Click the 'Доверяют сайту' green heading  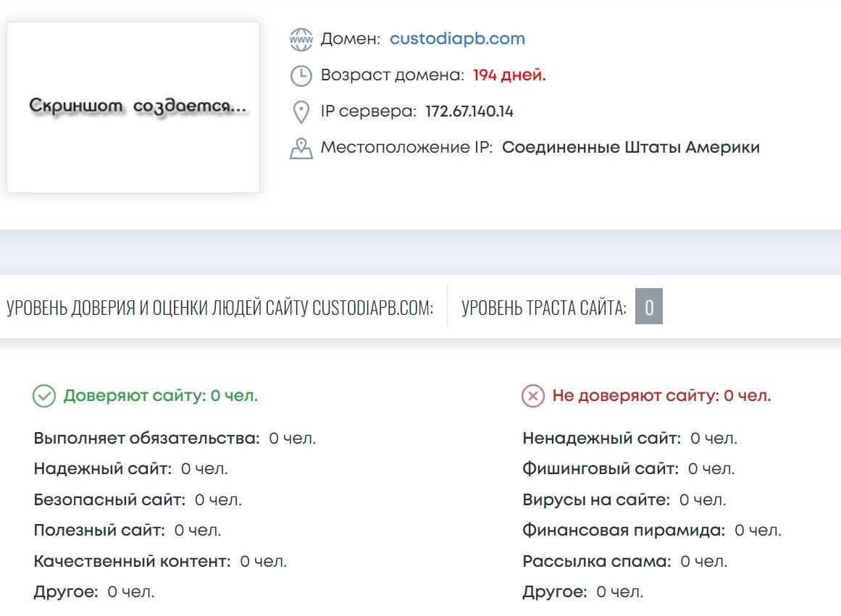[x=160, y=396]
